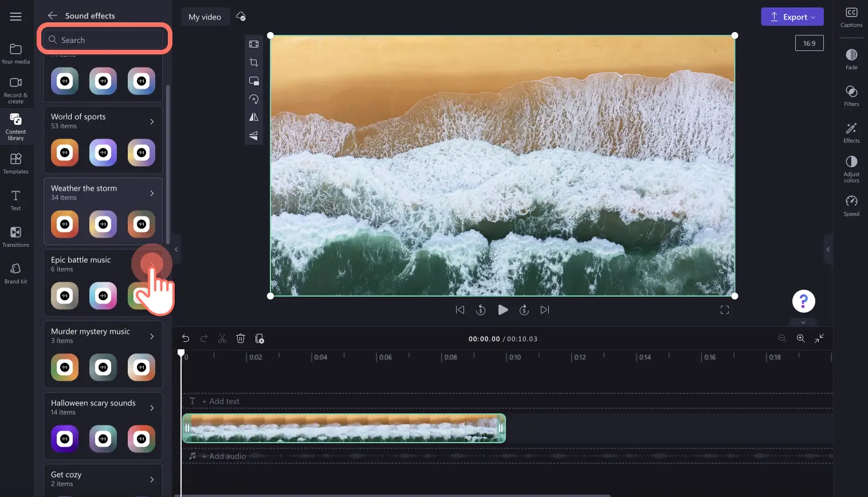Select the Crop tool in the floating toolbar
Image resolution: width=868 pixels, height=497 pixels.
[x=254, y=62]
